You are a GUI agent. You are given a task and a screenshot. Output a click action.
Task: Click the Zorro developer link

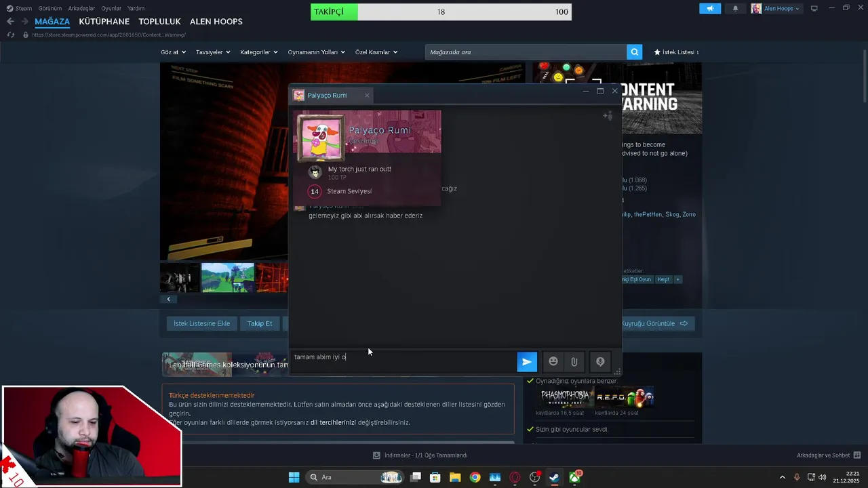(689, 214)
